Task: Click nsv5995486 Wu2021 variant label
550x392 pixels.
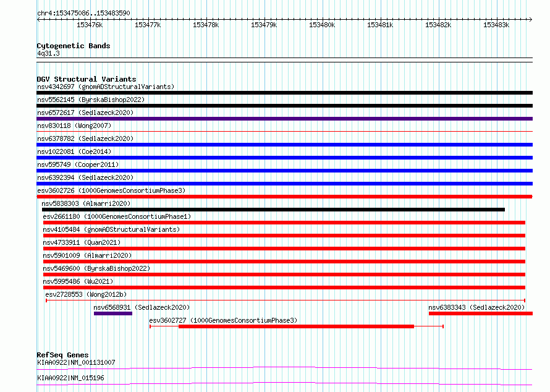Action: tap(78, 281)
